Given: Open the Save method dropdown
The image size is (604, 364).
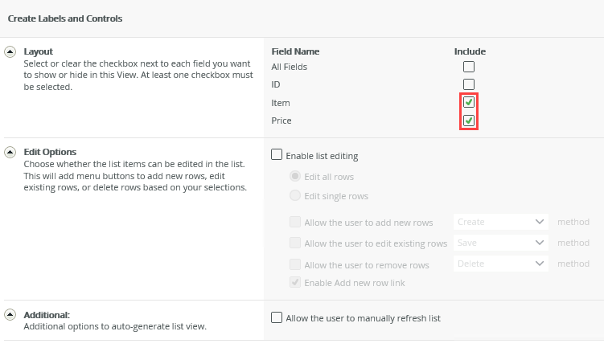Looking at the screenshot, I should coord(500,243).
